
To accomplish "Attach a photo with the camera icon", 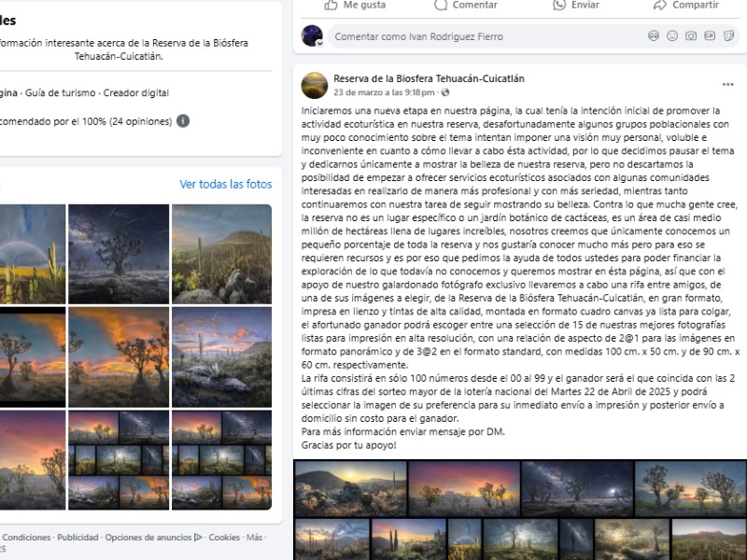I will pos(691,35).
